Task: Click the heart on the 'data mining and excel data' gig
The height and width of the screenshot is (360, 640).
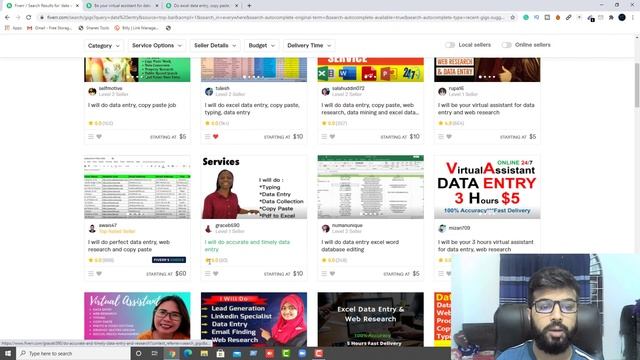Action: [332, 137]
